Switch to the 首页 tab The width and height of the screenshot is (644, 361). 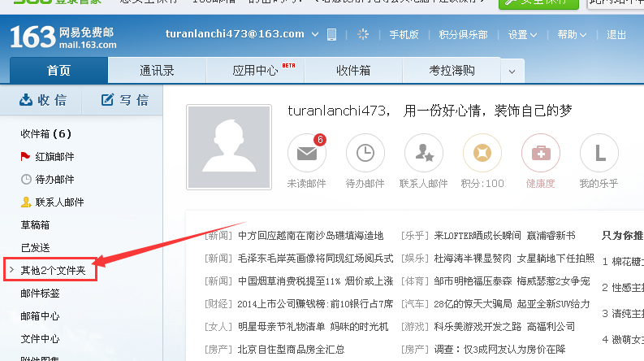[x=58, y=70]
